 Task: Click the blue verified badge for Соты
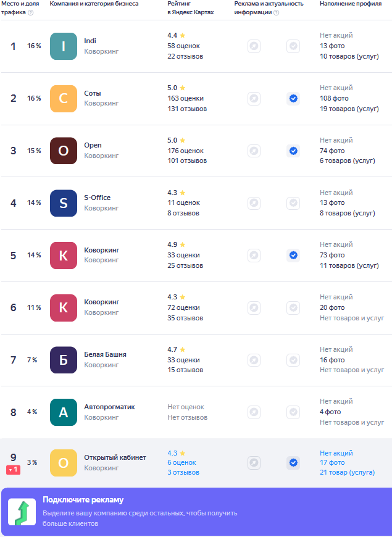pos(293,98)
